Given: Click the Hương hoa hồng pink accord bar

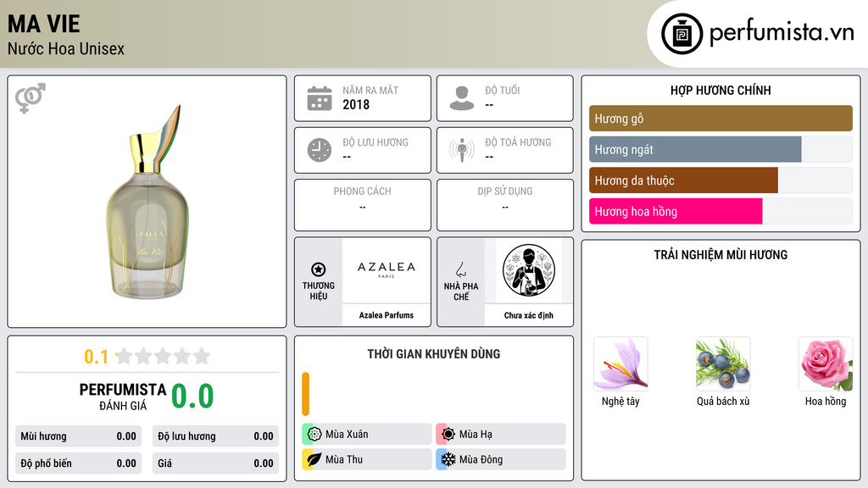Looking at the screenshot, I should (676, 211).
